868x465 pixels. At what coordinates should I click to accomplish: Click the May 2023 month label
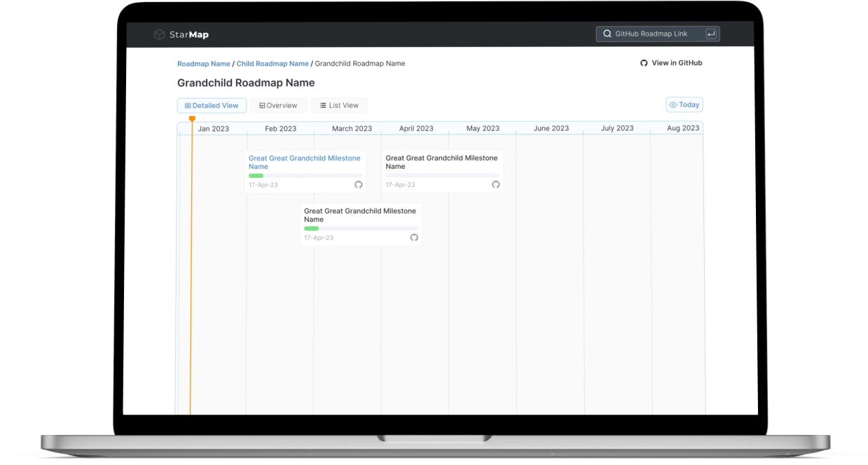483,129
